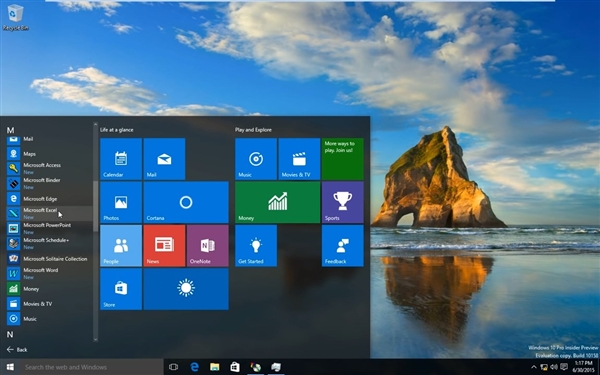Select Movies & TV in the app list
Screen dimensions: 600x375
tap(49, 304)
